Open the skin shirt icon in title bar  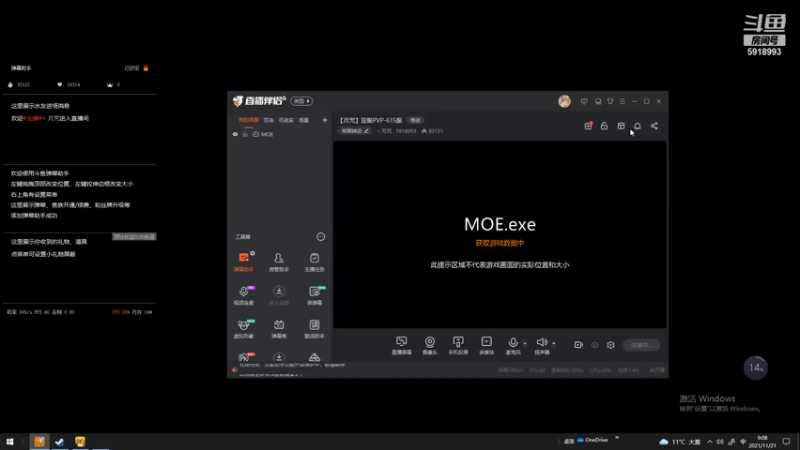610,101
